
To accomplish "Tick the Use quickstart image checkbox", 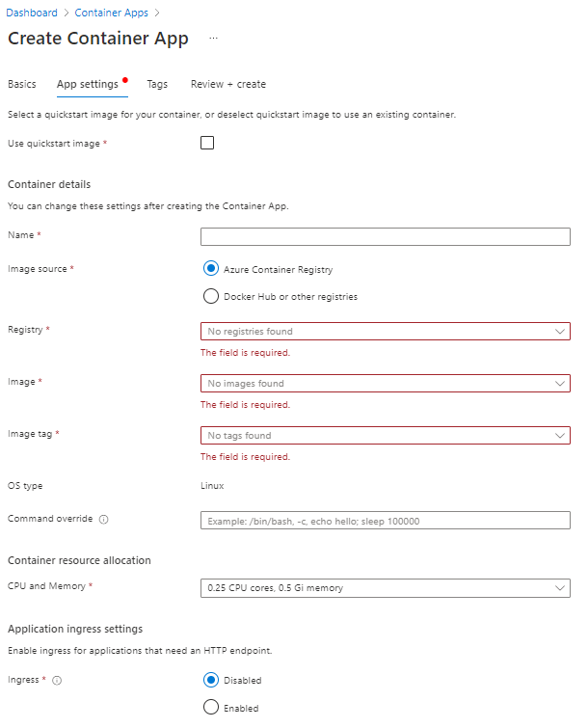I will [207, 144].
